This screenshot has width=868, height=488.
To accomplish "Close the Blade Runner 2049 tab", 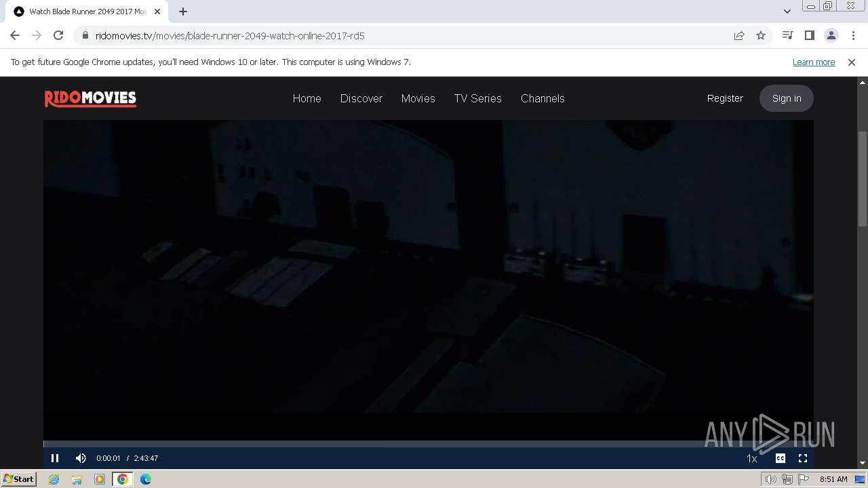I will coord(157,12).
